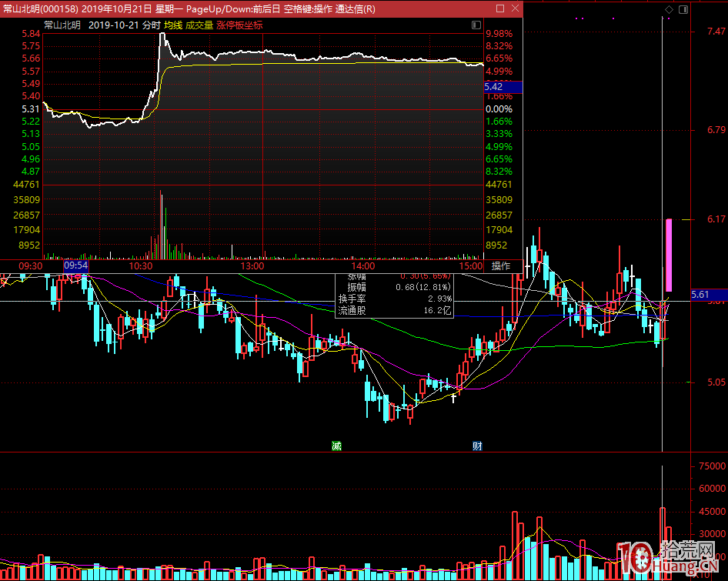Screen dimensions: 728x581
Task: Click the 减 event marker on K-line chart
Action: click(x=336, y=446)
